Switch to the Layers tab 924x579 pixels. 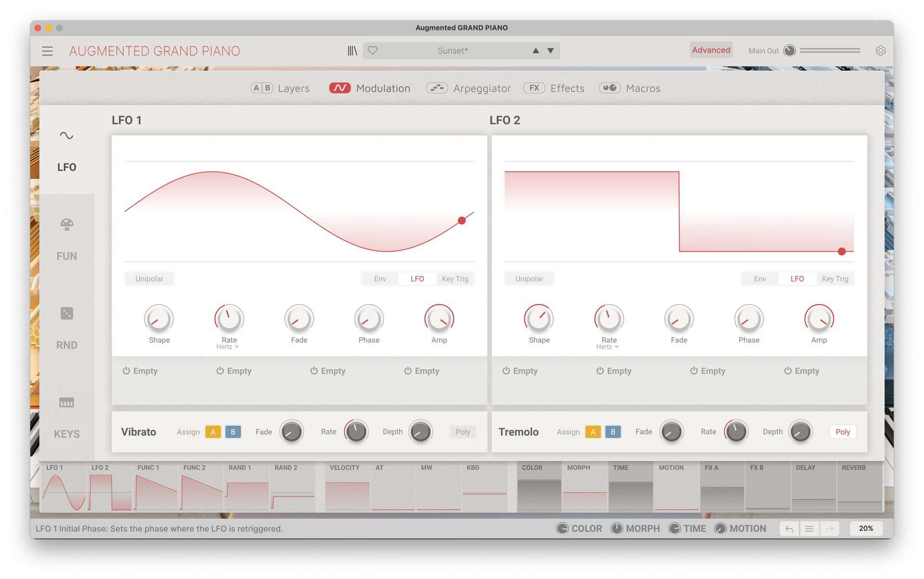point(280,88)
